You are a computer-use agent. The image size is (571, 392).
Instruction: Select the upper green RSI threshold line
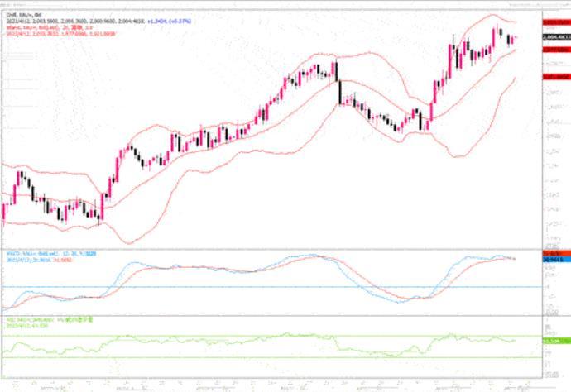[248, 336]
